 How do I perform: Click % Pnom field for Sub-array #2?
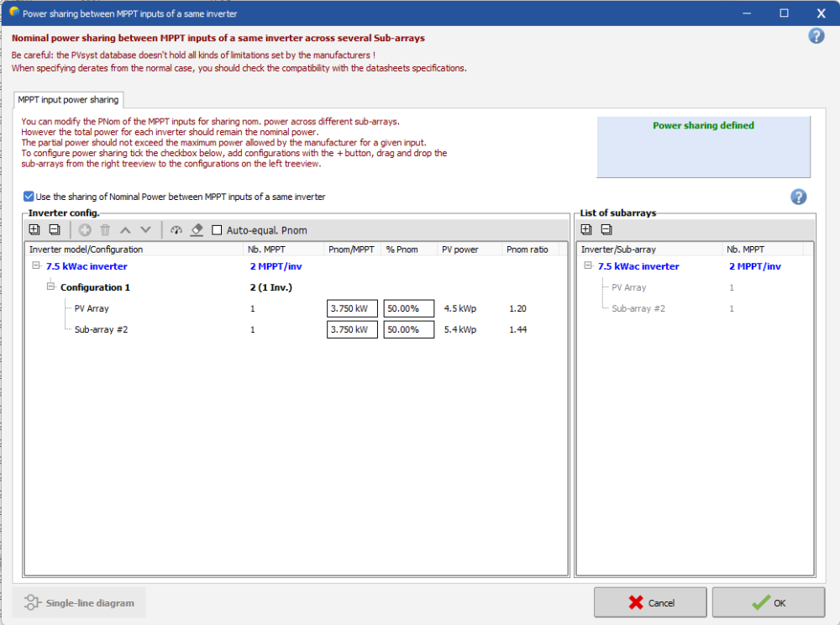[408, 329]
